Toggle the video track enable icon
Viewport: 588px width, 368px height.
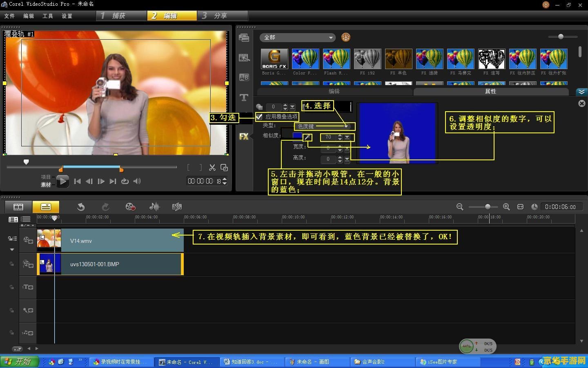[28, 240]
